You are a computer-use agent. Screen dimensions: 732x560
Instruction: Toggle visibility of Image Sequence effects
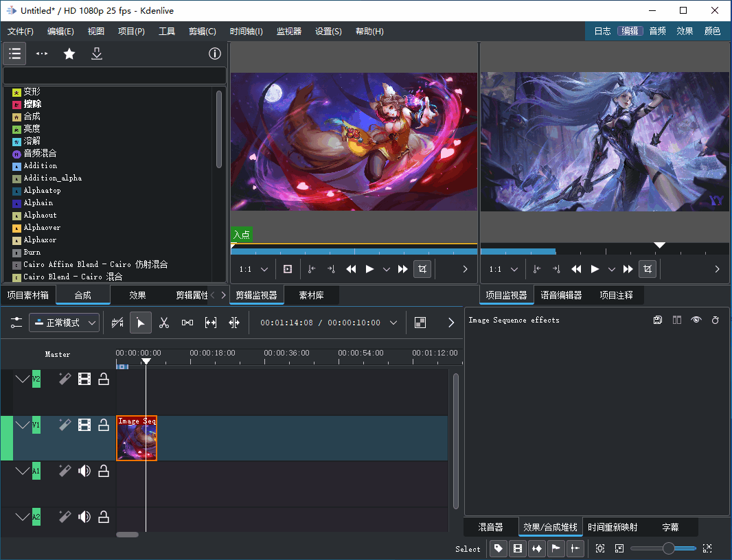point(697,320)
